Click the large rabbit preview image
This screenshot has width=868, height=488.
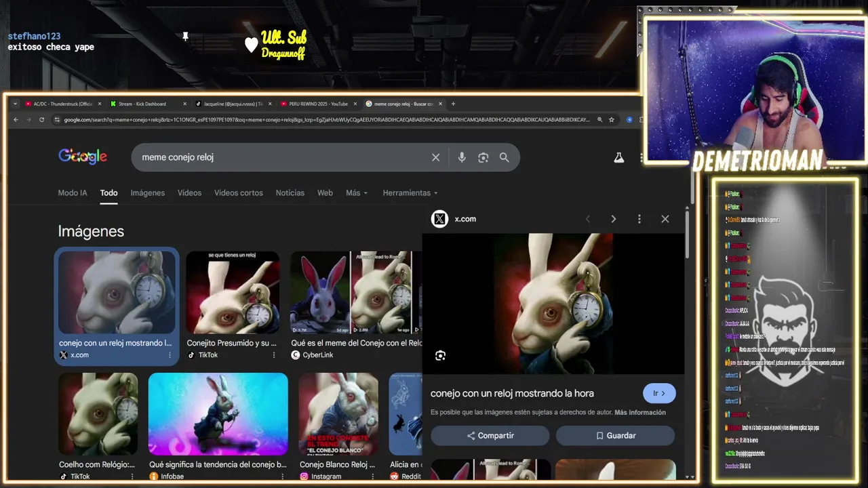pyautogui.click(x=553, y=304)
